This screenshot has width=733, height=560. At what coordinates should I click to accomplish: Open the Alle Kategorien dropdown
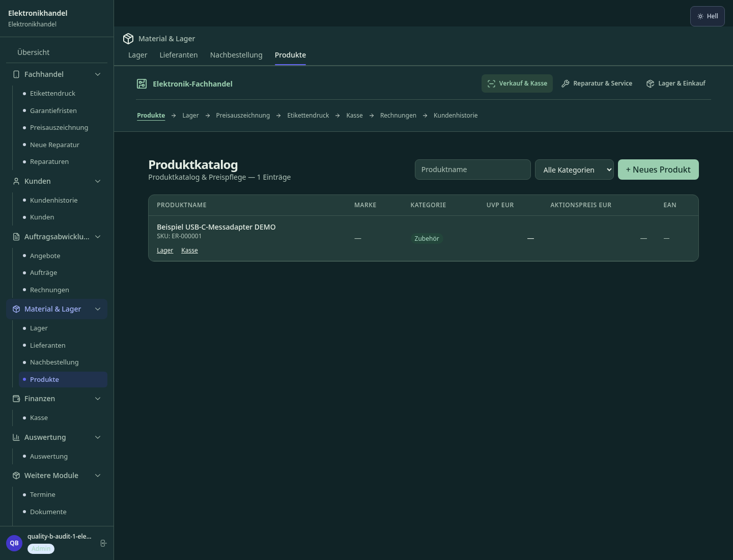pos(574,170)
